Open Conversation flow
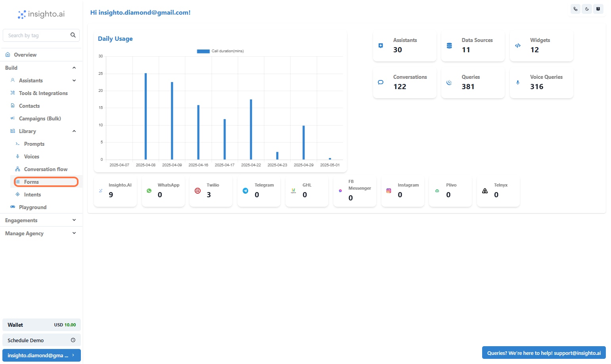611x364 pixels. (x=46, y=169)
